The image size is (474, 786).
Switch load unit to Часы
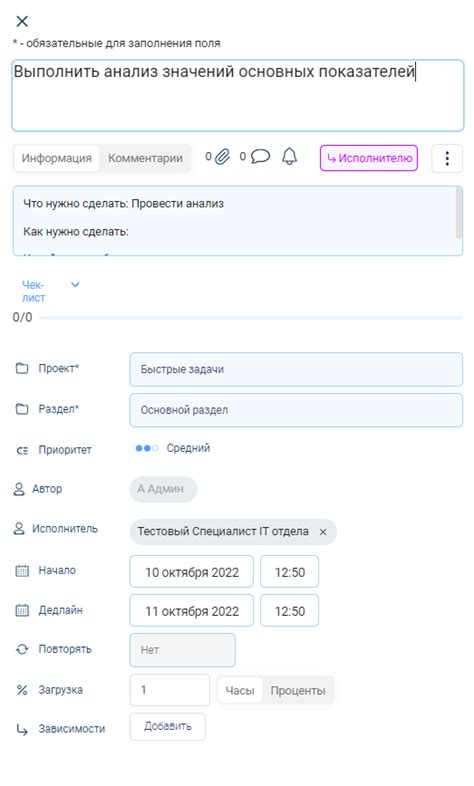click(240, 690)
